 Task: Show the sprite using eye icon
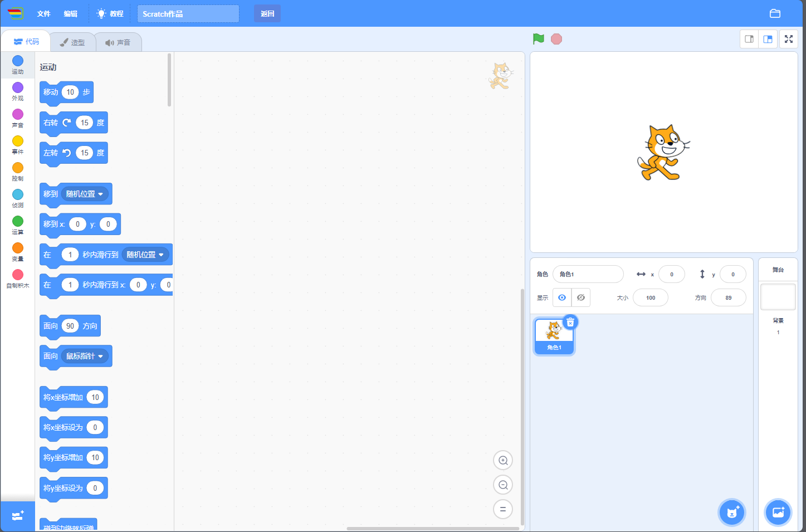click(x=562, y=297)
